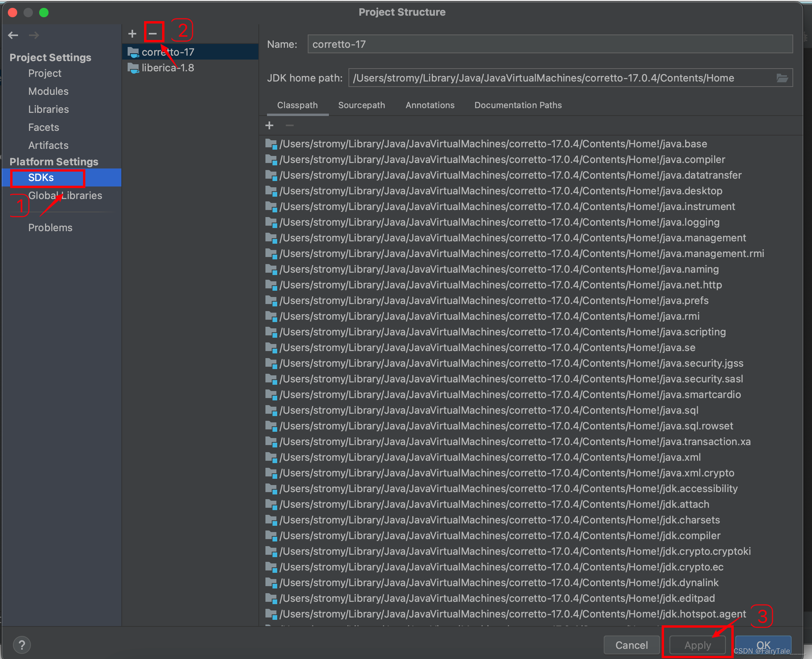This screenshot has width=812, height=659.
Task: Click the browse folder icon for JDK path
Action: [782, 78]
